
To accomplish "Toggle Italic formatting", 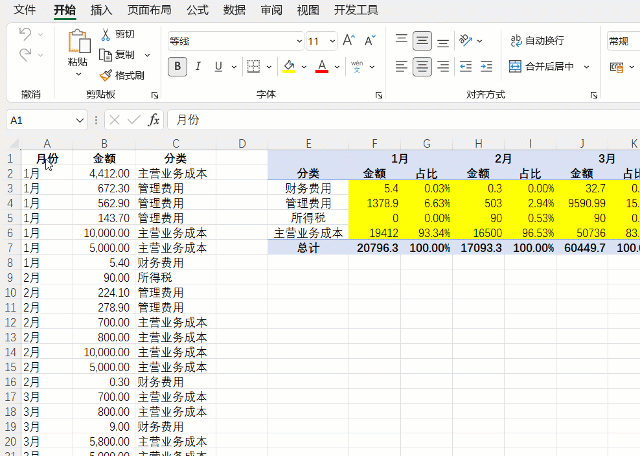I will pyautogui.click(x=200, y=67).
